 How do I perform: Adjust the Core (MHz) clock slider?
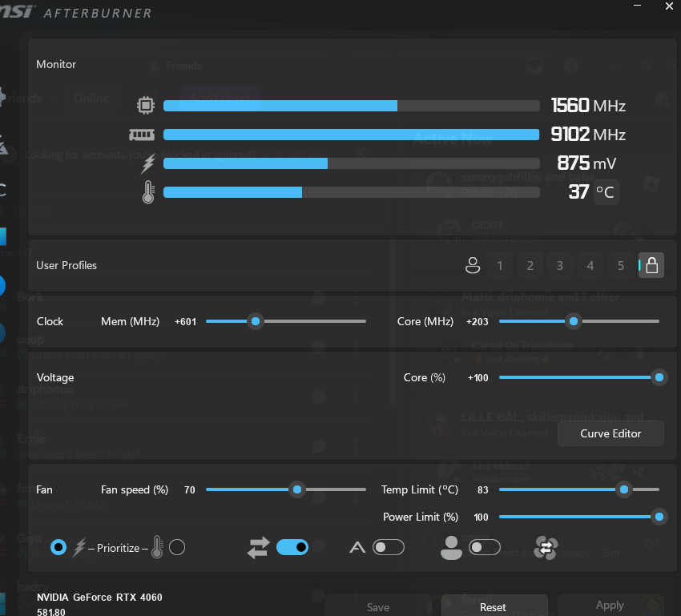[574, 321]
